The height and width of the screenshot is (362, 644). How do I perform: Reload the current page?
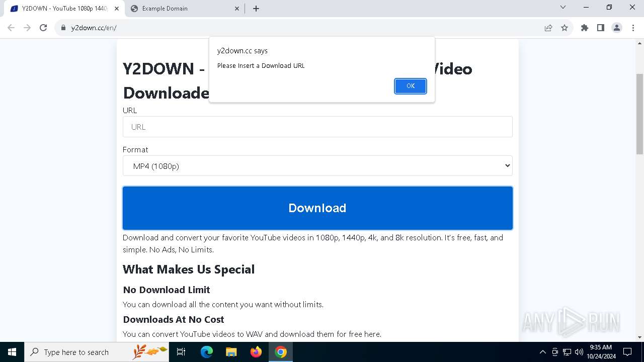click(x=43, y=28)
